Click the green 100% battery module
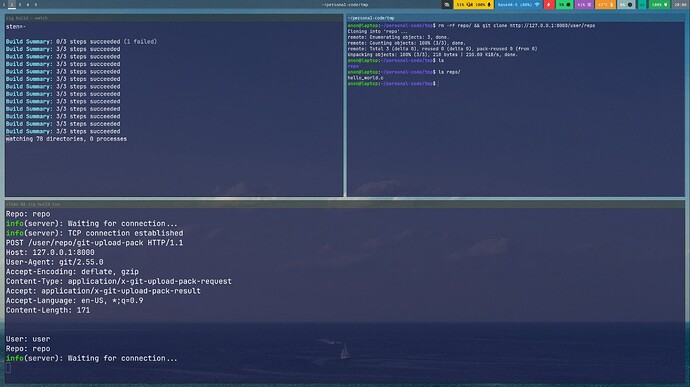690x387 pixels. pyautogui.click(x=659, y=4)
